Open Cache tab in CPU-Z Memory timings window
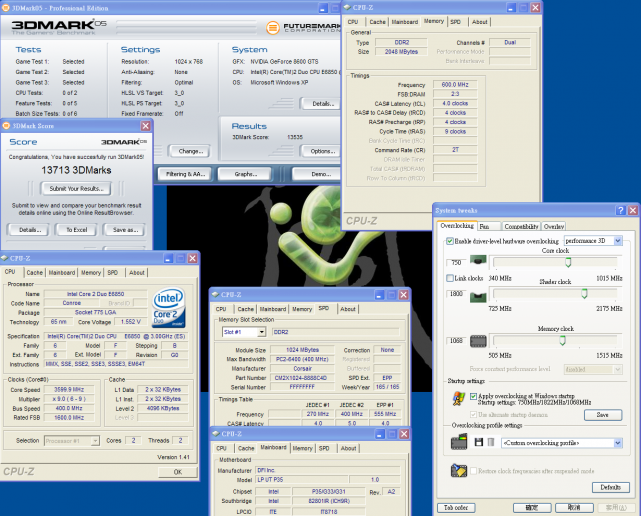 pyautogui.click(x=377, y=22)
